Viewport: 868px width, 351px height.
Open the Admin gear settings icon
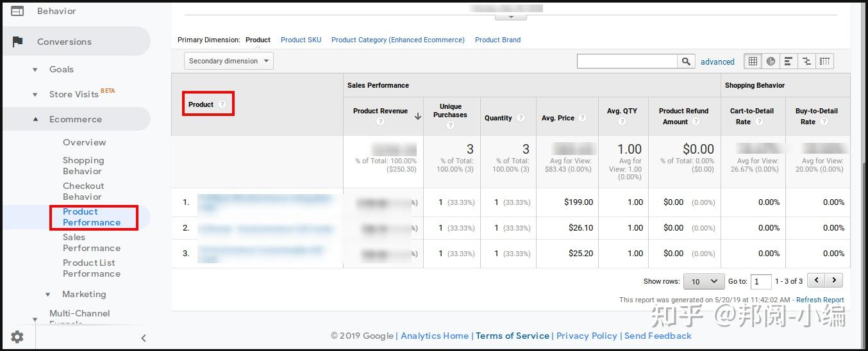(x=17, y=337)
